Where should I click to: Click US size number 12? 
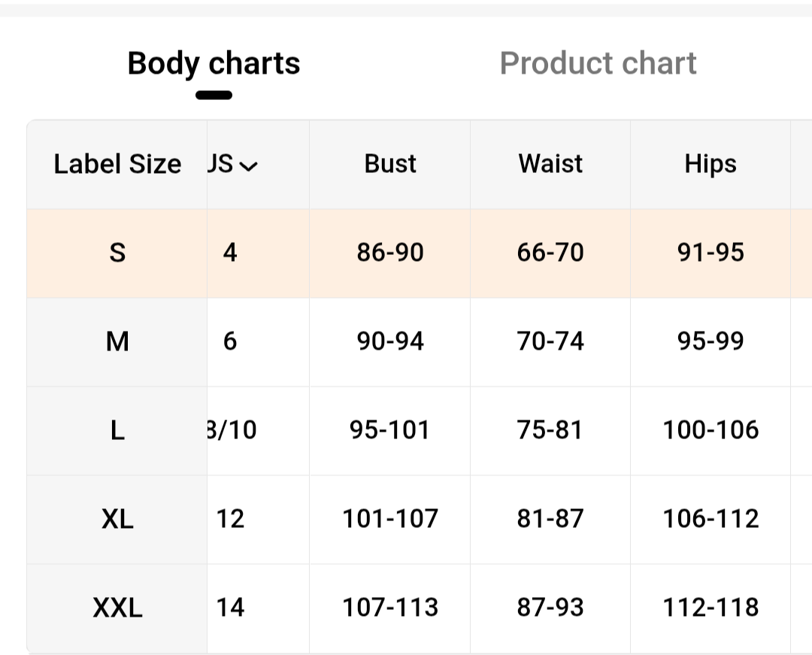click(230, 519)
